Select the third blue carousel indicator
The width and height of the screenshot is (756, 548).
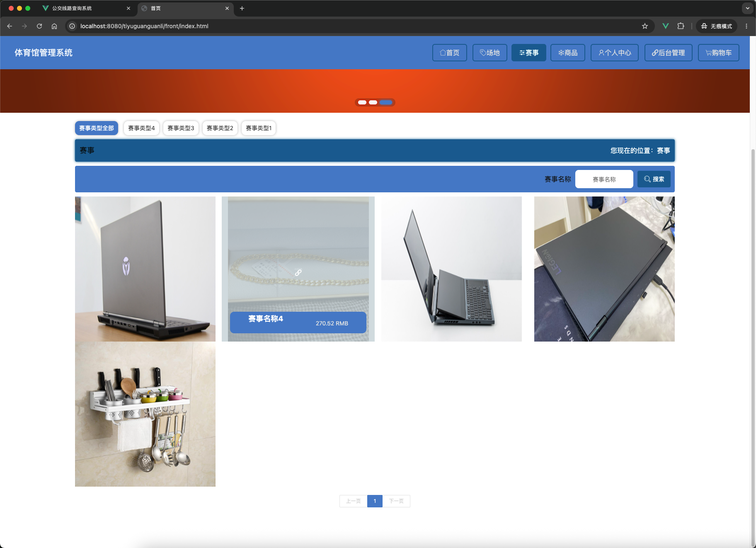(386, 102)
